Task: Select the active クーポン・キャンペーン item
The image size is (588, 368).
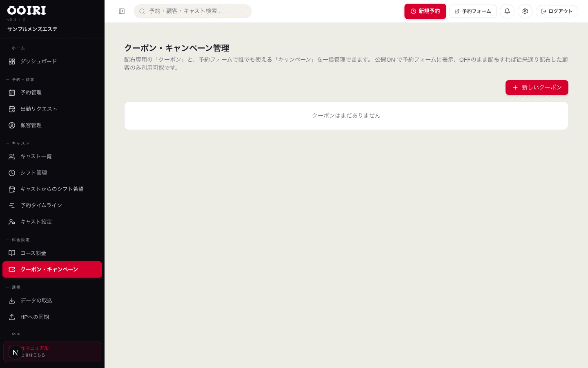Action: point(52,269)
